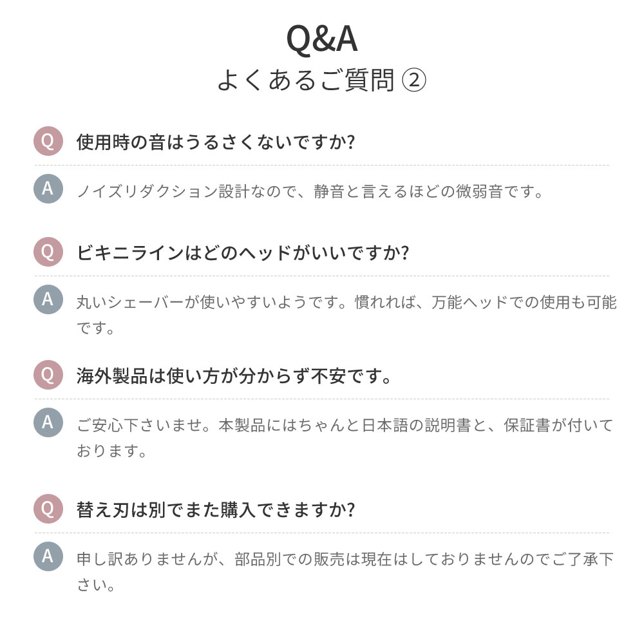Select the question ビキニラインはどのヘッドがいいですか?
644x644 pixels.
pos(243,252)
